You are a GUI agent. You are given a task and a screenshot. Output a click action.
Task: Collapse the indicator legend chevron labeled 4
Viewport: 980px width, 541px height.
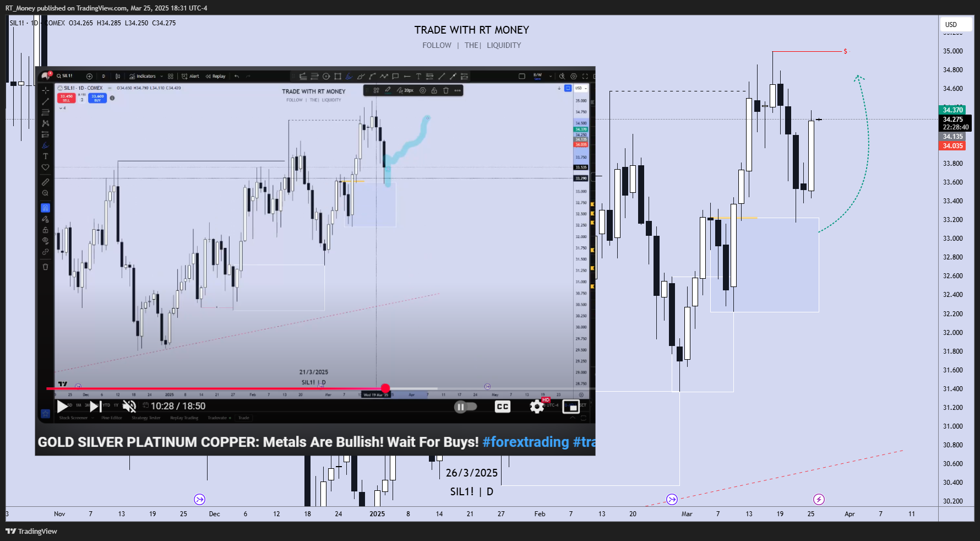62,108
